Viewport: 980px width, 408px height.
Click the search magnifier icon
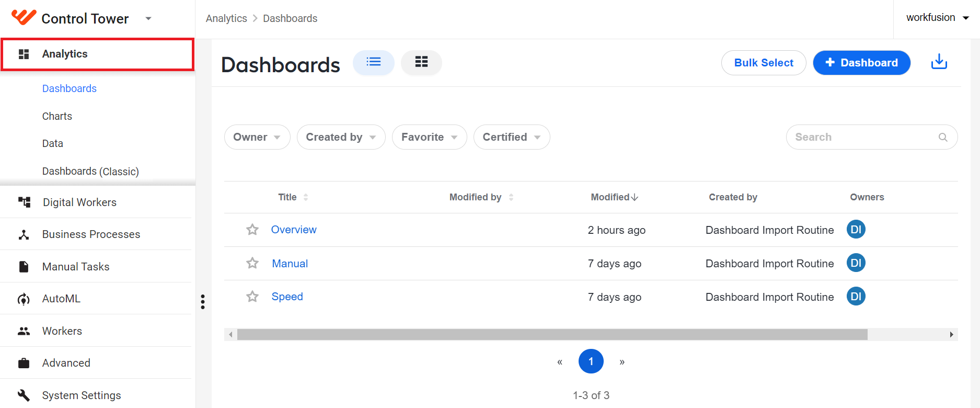click(x=943, y=137)
